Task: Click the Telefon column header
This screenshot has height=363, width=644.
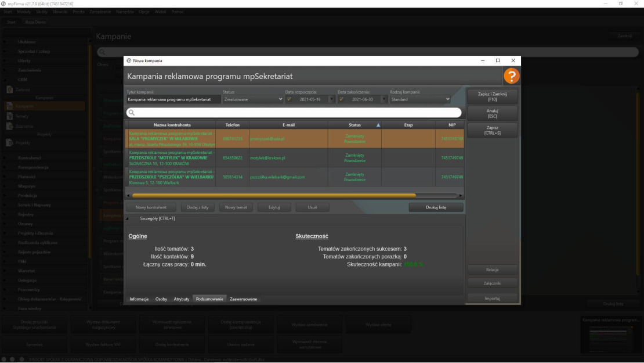Action: point(233,125)
